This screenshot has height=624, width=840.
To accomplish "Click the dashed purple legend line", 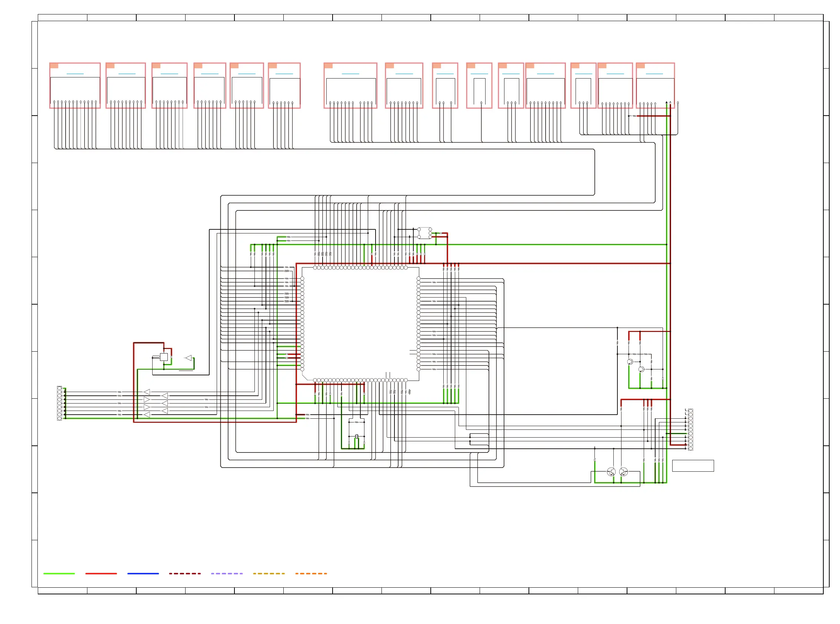I will pos(227,573).
